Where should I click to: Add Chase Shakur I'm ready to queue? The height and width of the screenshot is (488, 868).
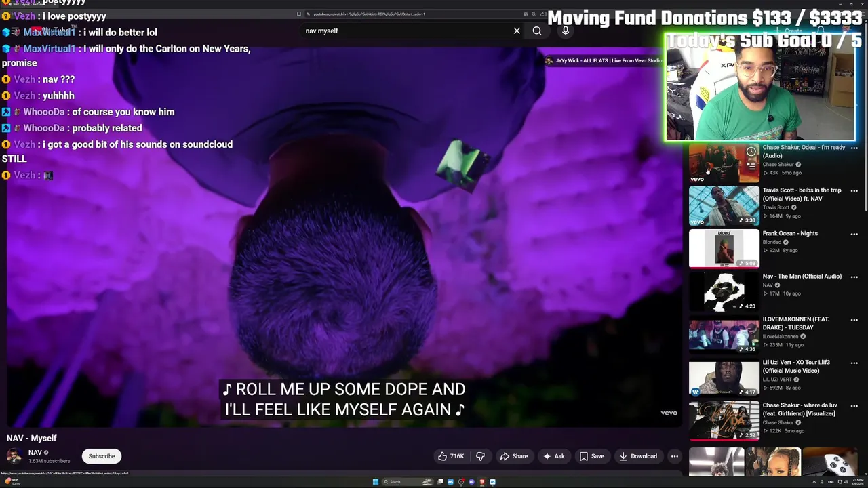751,165
